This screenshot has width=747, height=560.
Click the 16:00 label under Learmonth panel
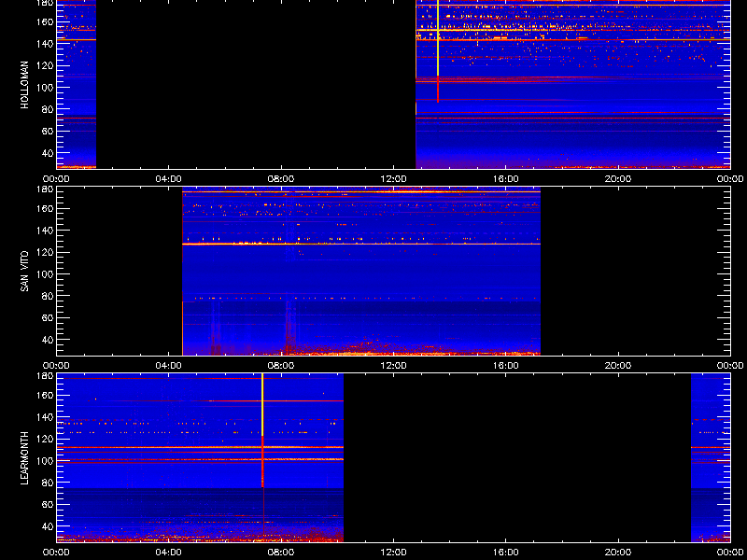click(506, 553)
